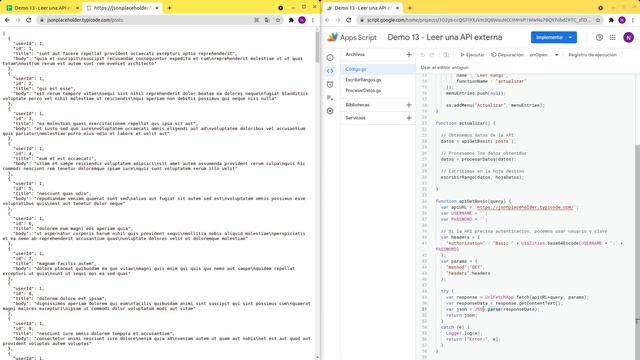
Task: Select Demo 13 tab in right browser window
Action: click(362, 8)
